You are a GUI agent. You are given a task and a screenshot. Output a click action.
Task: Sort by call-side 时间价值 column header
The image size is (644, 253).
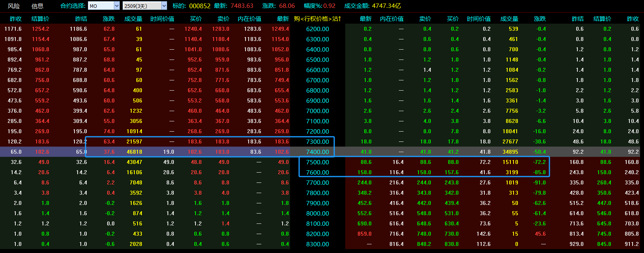click(162, 19)
